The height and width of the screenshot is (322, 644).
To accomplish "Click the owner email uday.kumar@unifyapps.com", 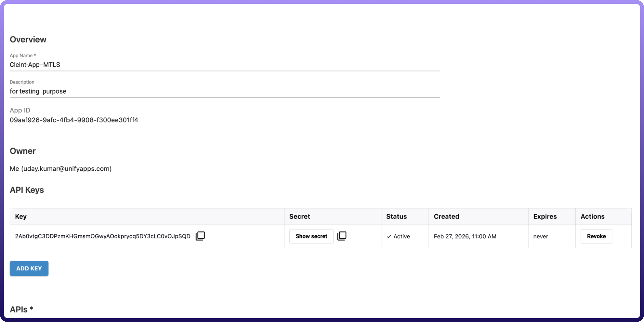I will 66,169.
